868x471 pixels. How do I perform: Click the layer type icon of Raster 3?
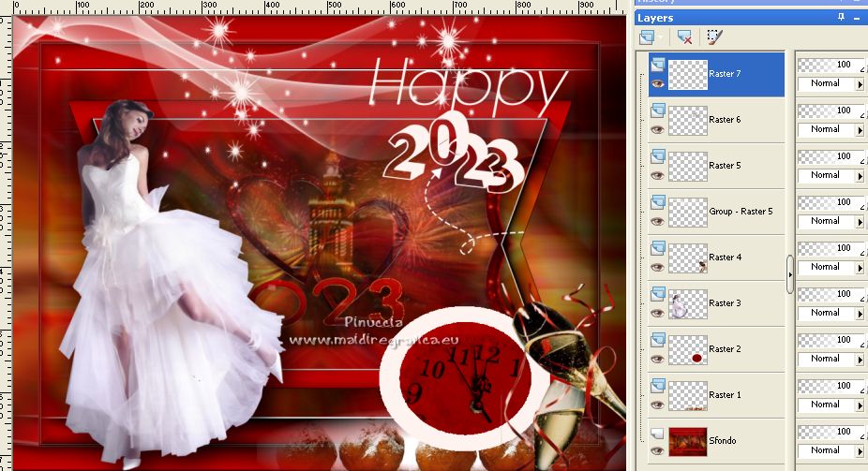coord(658,295)
